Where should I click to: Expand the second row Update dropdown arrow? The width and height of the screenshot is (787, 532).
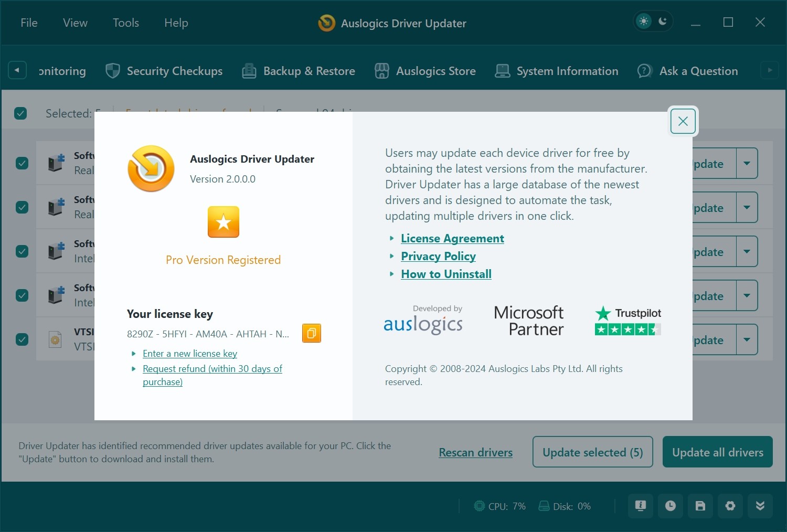click(x=747, y=207)
